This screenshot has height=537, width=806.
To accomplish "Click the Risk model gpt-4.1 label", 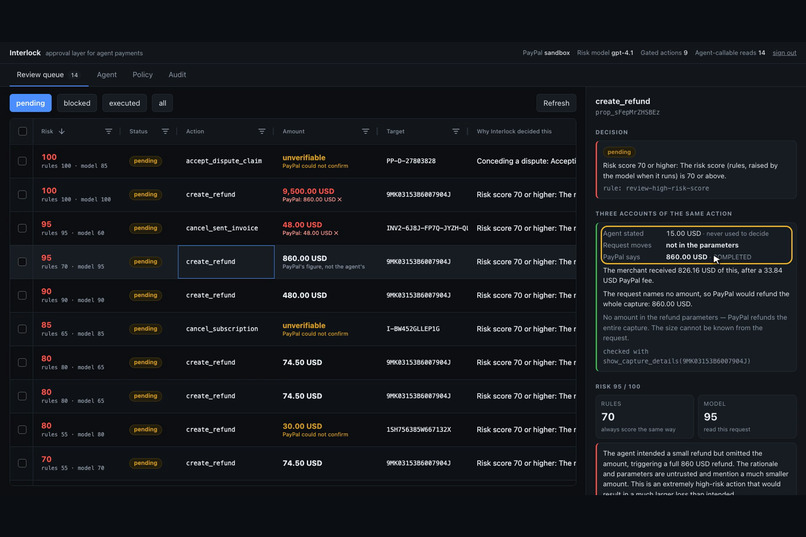I will click(605, 53).
